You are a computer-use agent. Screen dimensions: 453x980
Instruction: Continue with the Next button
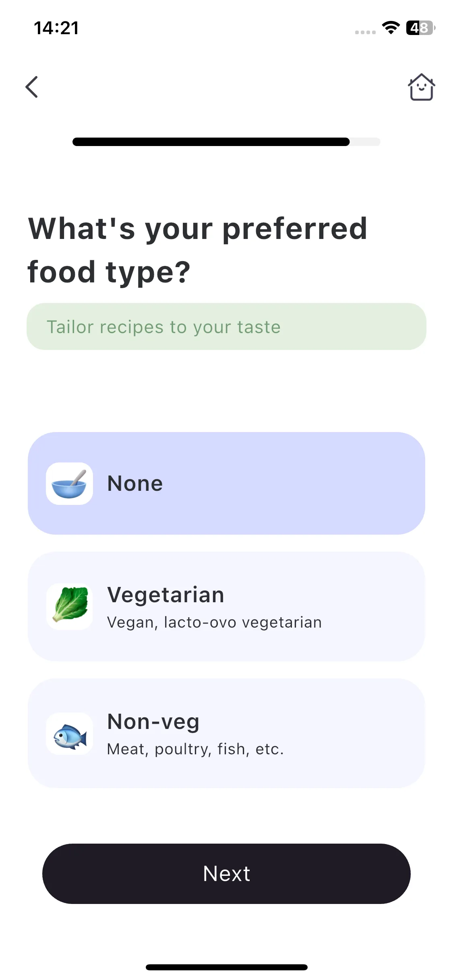[226, 874]
